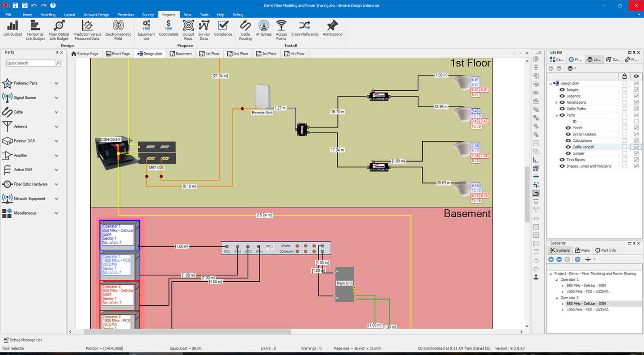
Task: Check the lock box for Text Boxes layer
Action: pyautogui.click(x=625, y=160)
